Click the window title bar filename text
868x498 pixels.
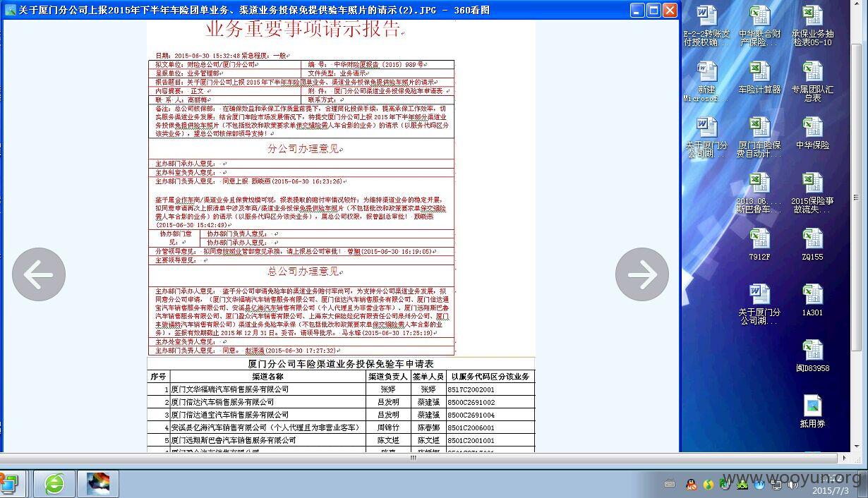tap(254, 10)
